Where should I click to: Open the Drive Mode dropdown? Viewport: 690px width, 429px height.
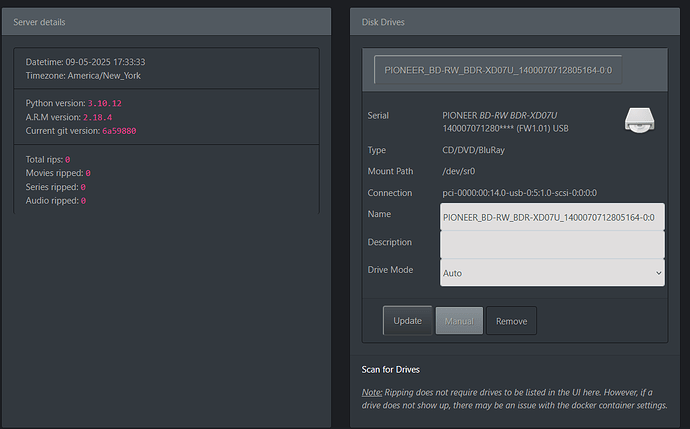coord(551,272)
